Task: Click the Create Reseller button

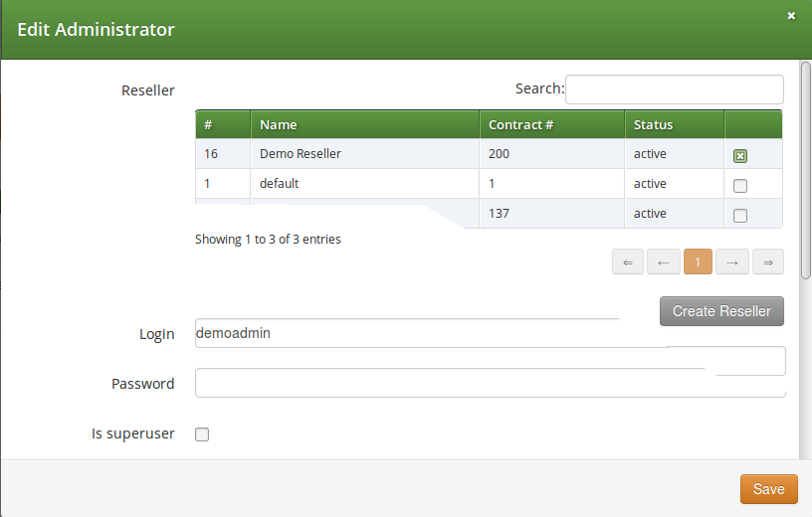Action: point(721,311)
